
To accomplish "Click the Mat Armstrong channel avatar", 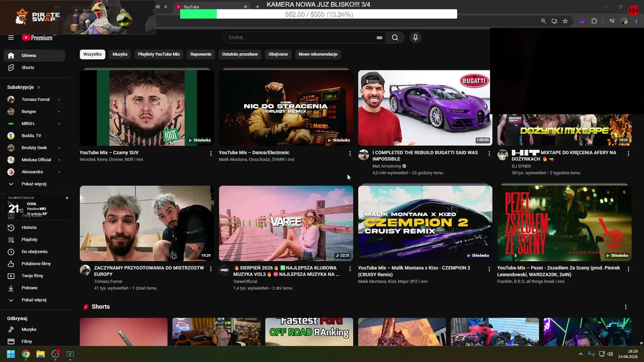I will 364,155.
